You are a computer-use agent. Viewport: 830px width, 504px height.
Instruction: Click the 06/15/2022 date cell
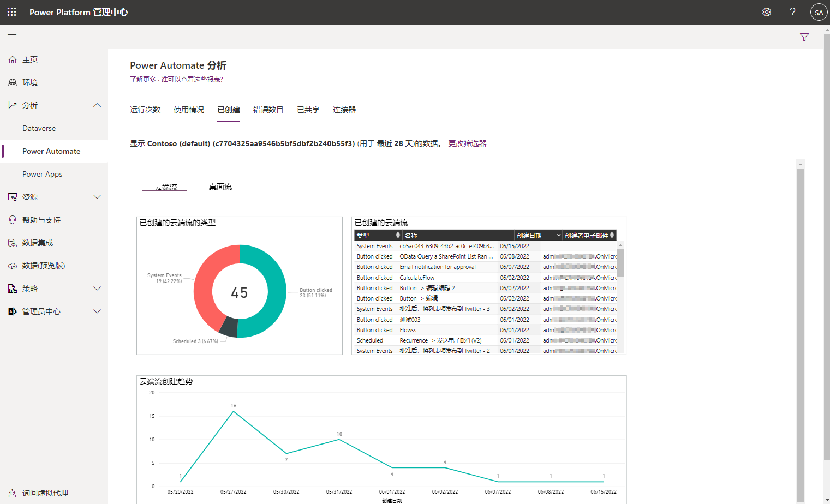[515, 246]
